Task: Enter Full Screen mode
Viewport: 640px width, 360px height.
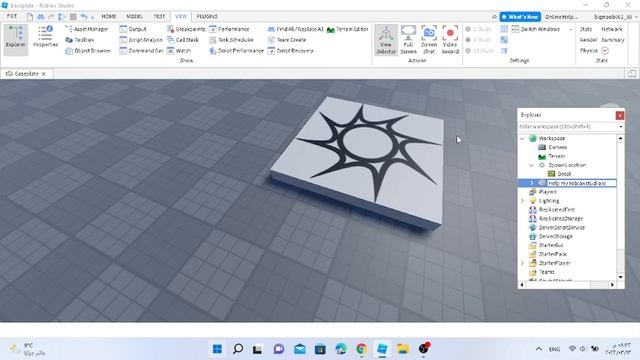Action: click(408, 40)
